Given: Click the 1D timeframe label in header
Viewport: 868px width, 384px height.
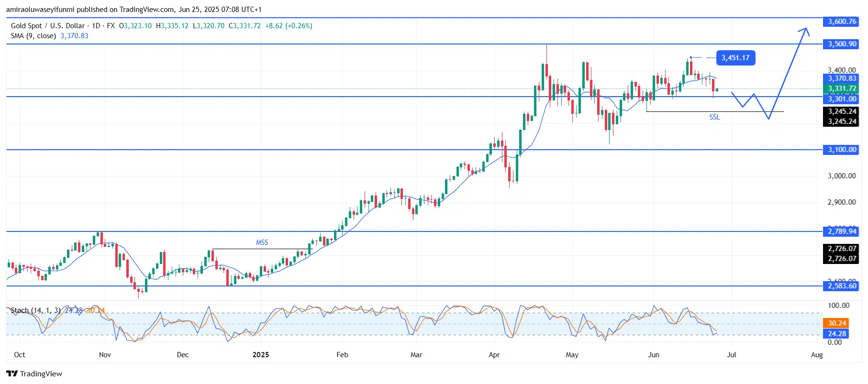Looking at the screenshot, I should click(96, 26).
